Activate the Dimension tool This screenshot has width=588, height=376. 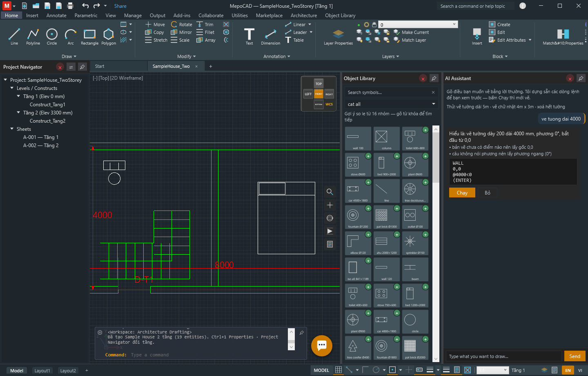(x=270, y=36)
